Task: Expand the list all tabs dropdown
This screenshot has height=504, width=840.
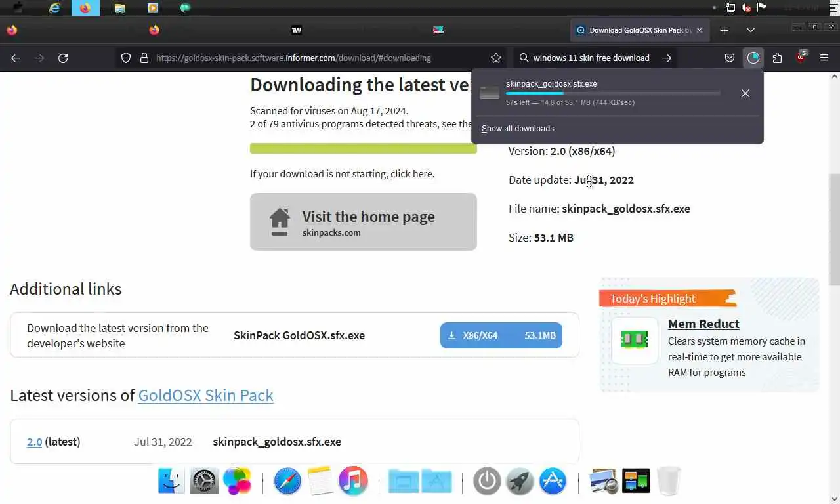Action: [x=751, y=30]
